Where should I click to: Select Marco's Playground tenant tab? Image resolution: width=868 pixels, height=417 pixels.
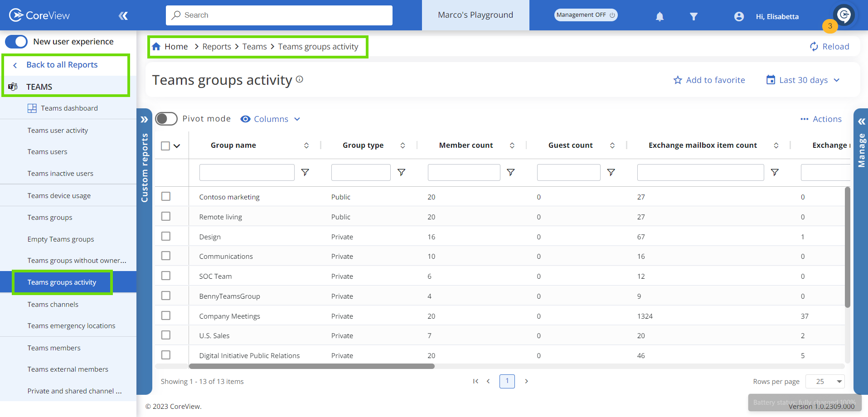[x=475, y=15]
